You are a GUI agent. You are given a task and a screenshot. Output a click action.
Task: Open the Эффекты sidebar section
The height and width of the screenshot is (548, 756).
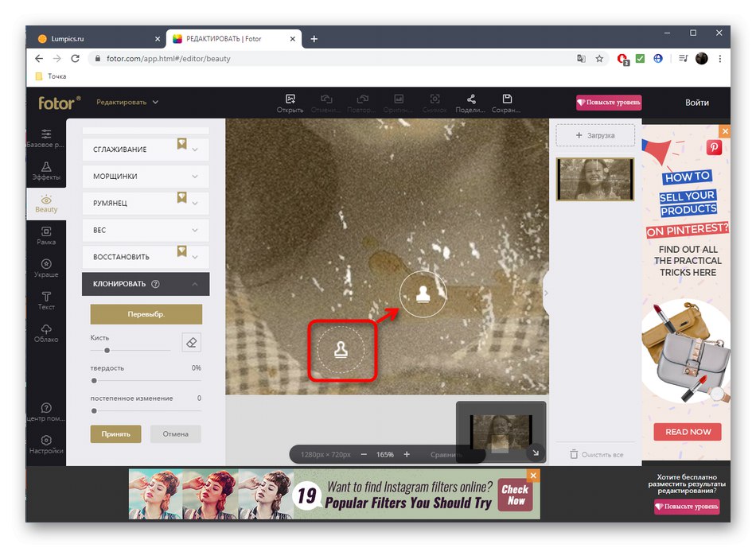(x=46, y=171)
